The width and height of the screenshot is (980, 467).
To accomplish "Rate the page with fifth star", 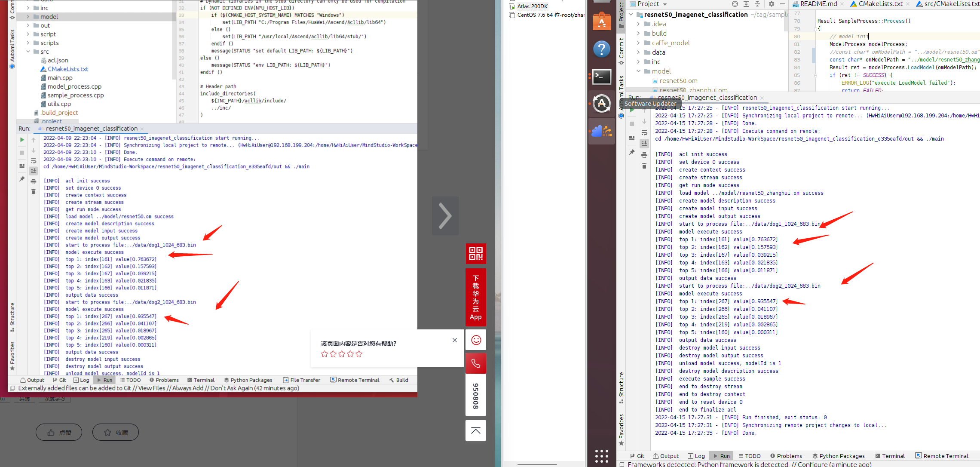I will coord(359,354).
